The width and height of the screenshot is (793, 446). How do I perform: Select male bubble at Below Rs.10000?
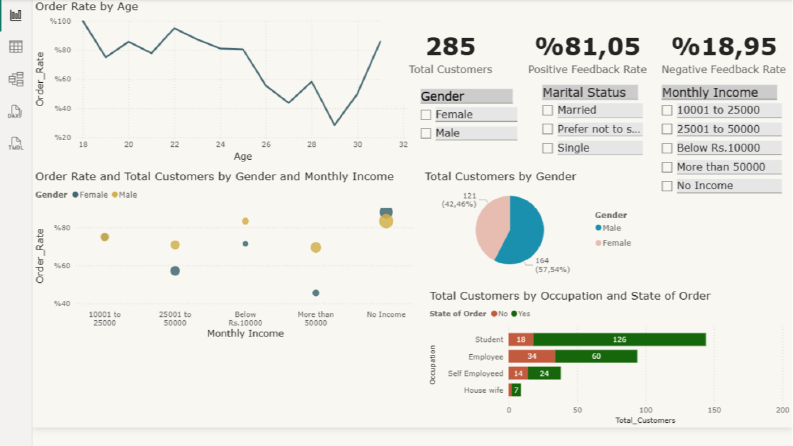(245, 221)
